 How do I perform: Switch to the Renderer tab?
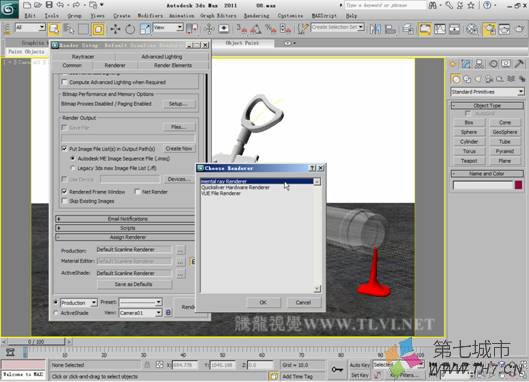pyautogui.click(x=115, y=65)
